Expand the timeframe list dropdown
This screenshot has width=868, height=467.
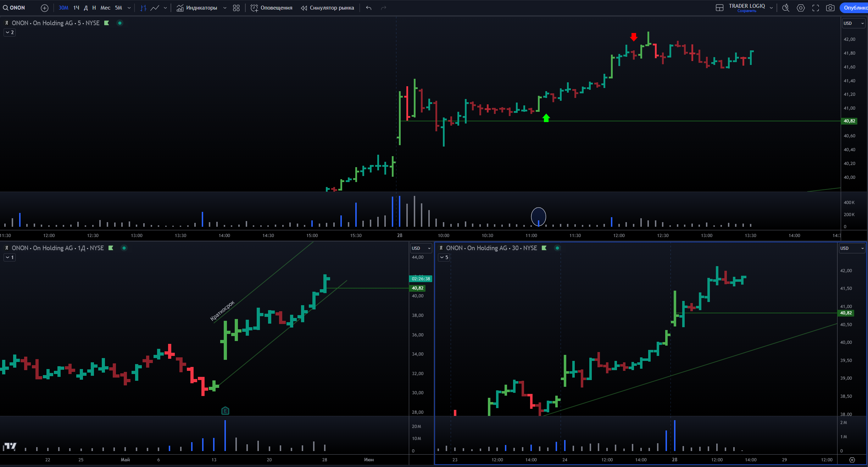coord(129,8)
